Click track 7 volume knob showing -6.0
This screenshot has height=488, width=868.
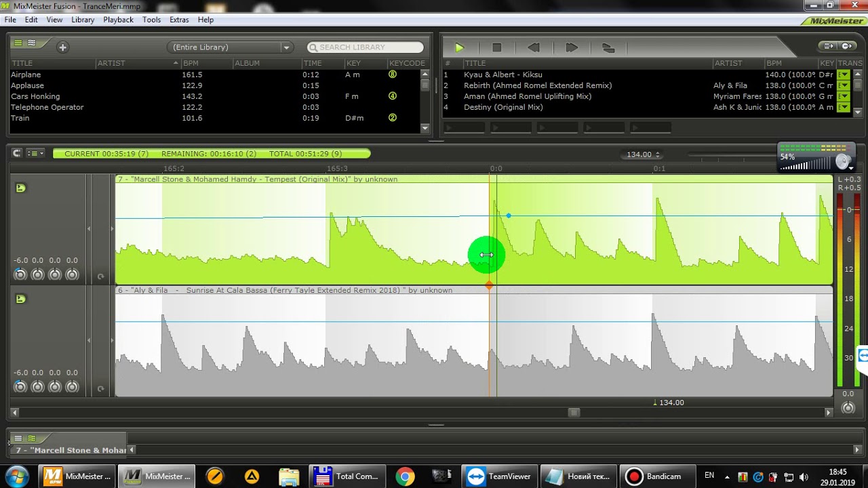(20, 274)
